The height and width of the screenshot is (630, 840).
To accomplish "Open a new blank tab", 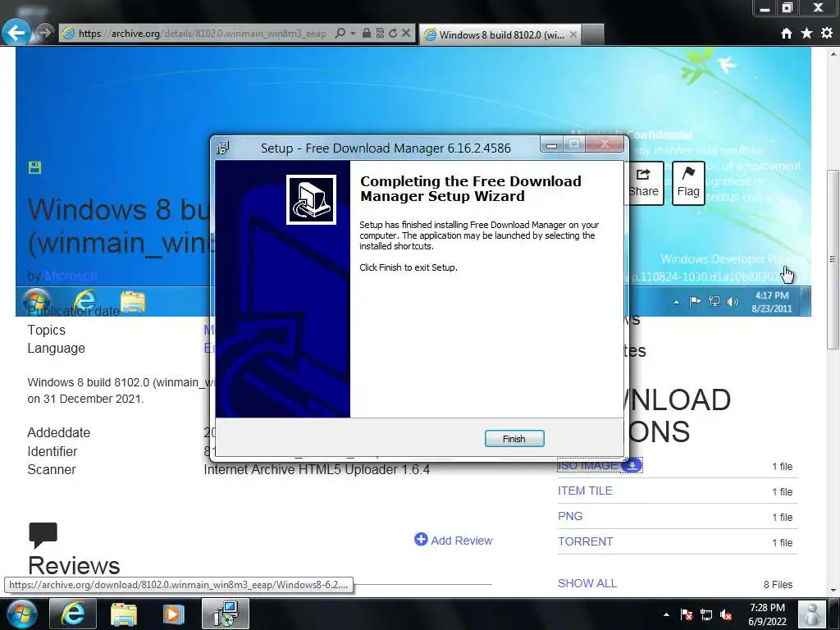I will click(592, 34).
